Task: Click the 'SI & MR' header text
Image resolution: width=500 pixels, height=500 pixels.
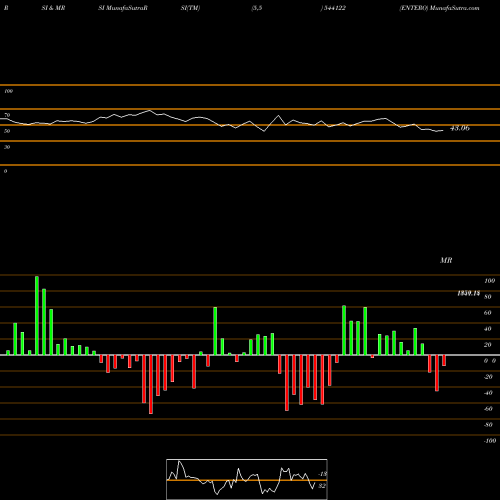Action: tap(53, 8)
